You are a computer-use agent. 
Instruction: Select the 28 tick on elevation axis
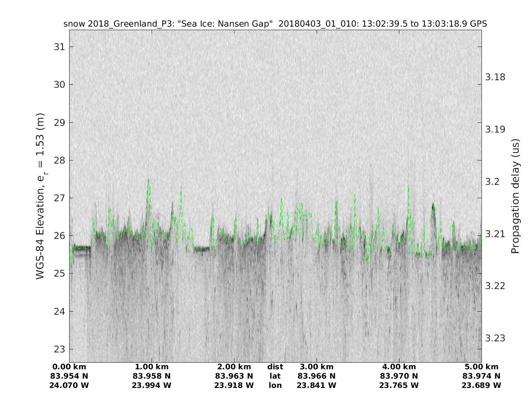[58, 160]
